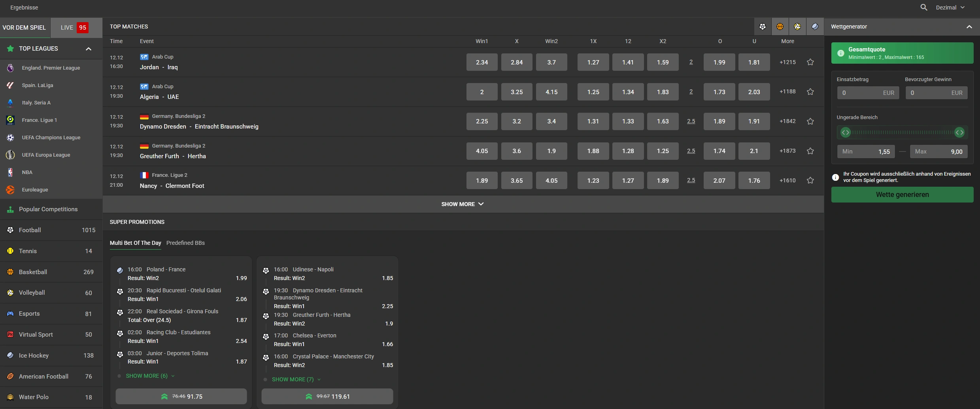
Task: Select Predefined BBs tab
Action: [x=185, y=243]
